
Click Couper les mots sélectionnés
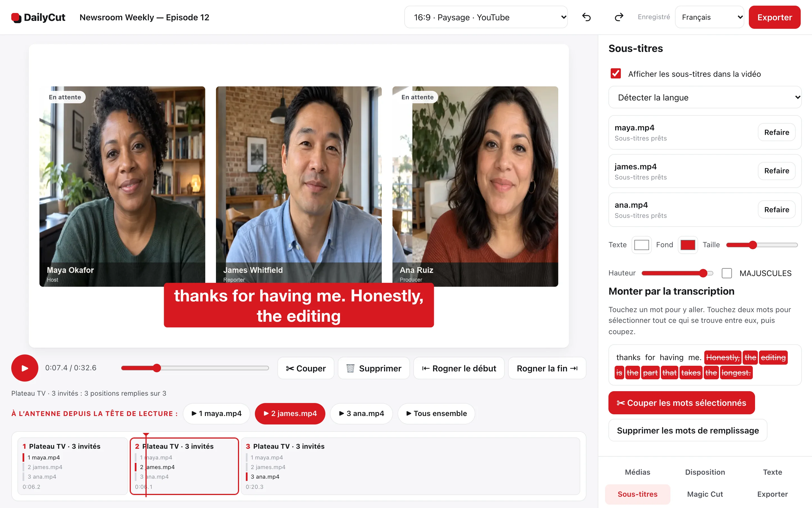(x=681, y=403)
